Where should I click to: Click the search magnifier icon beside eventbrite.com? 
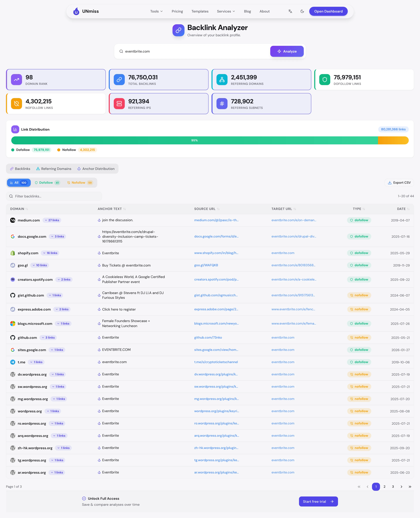121,51
